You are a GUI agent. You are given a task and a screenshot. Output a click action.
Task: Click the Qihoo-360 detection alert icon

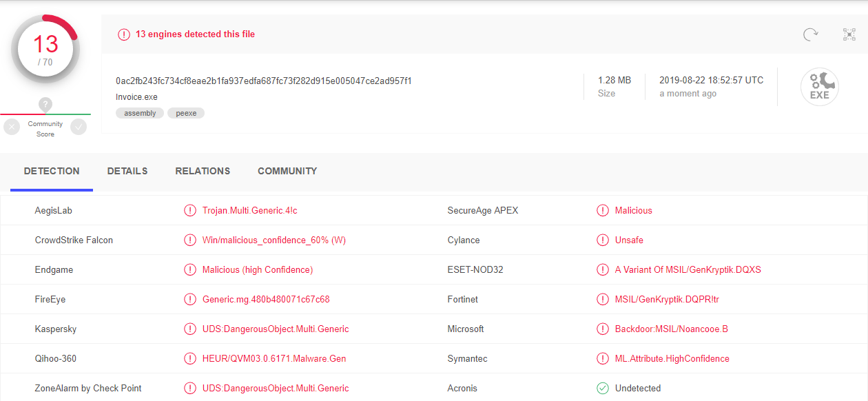click(x=190, y=359)
